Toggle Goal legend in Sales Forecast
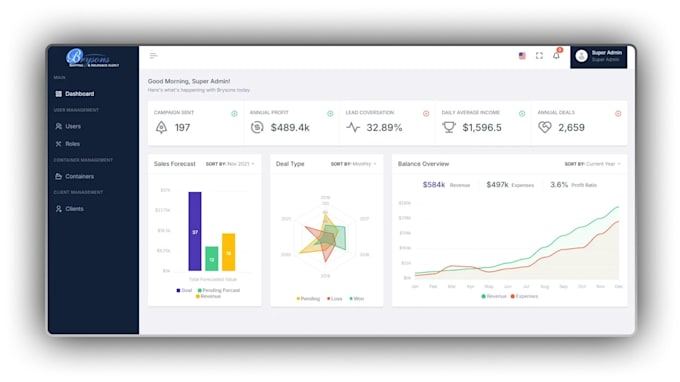The height and width of the screenshot is (382, 680). [x=184, y=290]
